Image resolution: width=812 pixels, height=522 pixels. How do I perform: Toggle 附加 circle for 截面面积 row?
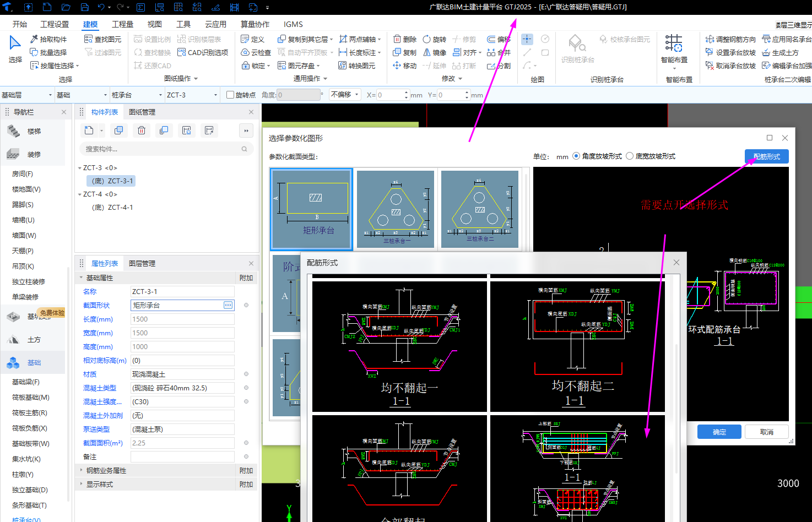(246, 443)
